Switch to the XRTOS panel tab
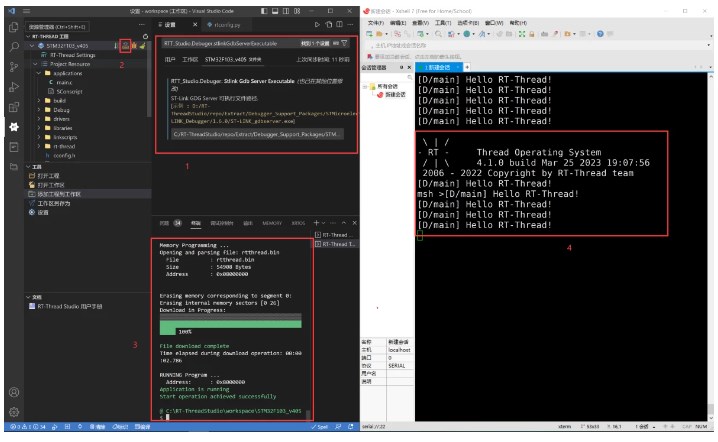Viewport: 718px width, 442px height. tap(298, 223)
